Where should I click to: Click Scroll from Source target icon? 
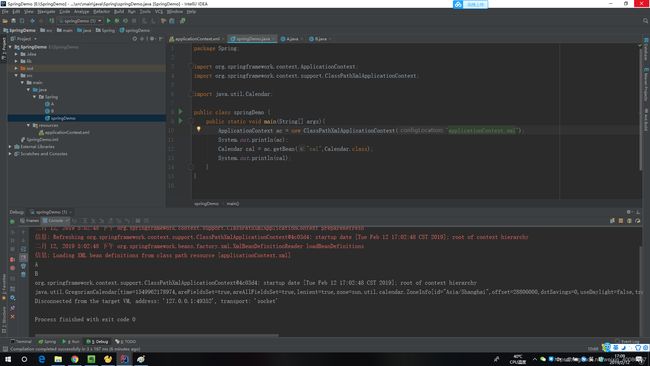(135, 39)
